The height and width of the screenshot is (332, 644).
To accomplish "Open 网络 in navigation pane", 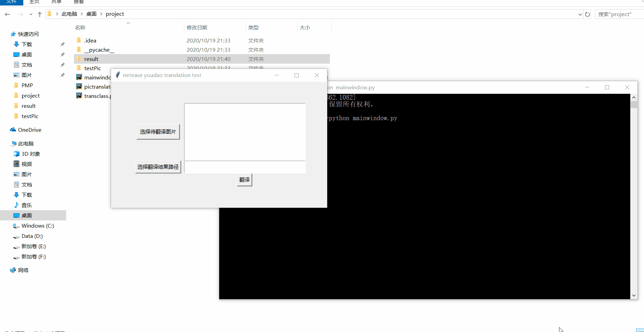I will coord(23,270).
